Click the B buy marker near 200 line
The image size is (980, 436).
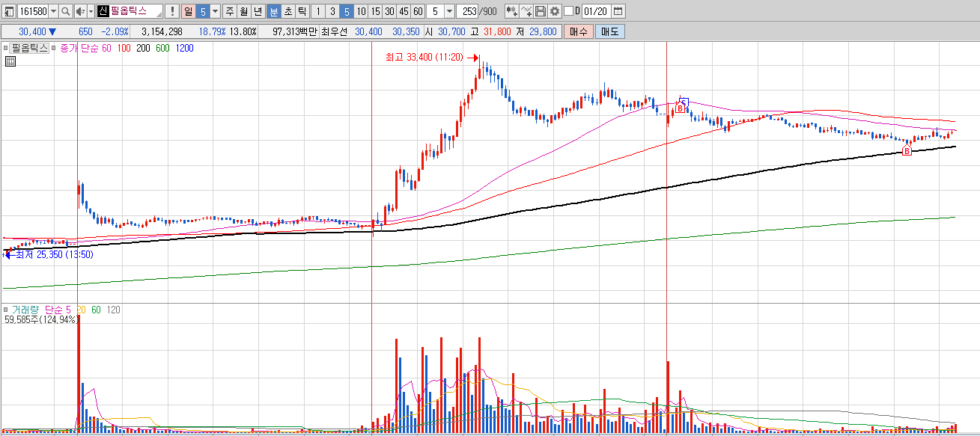907,151
